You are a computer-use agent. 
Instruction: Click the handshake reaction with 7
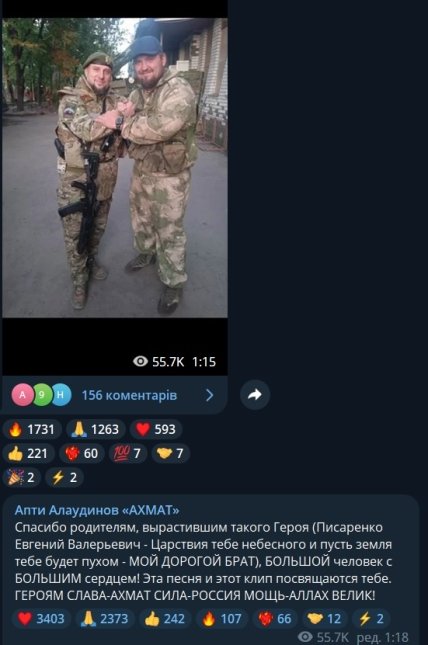click(x=170, y=453)
